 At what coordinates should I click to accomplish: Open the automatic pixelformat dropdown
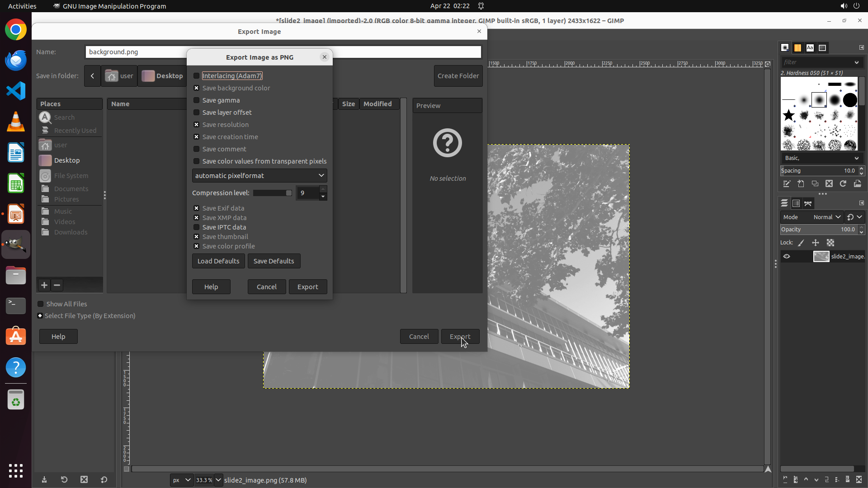click(259, 175)
